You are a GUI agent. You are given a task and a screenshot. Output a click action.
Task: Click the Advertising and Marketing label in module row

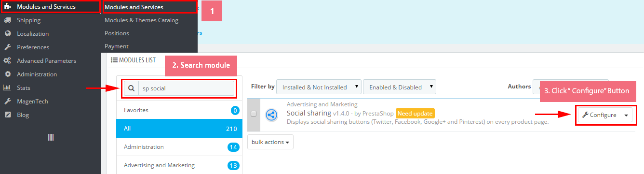click(x=322, y=104)
